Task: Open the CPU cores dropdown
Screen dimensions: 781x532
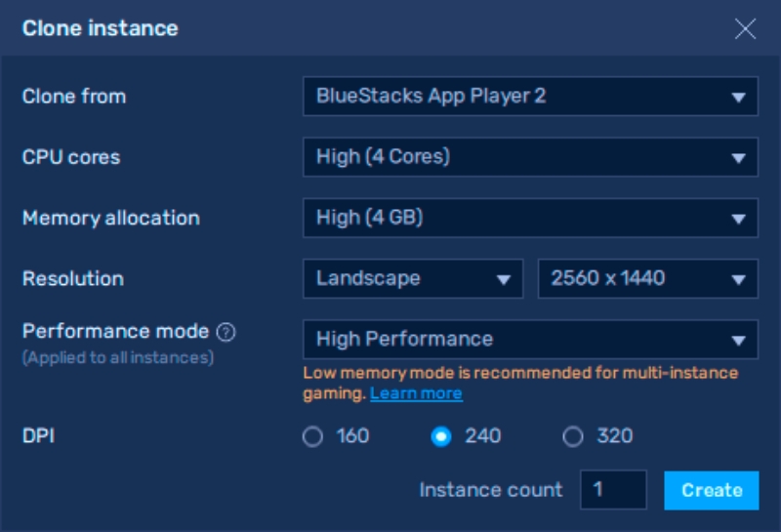Action: point(530,157)
